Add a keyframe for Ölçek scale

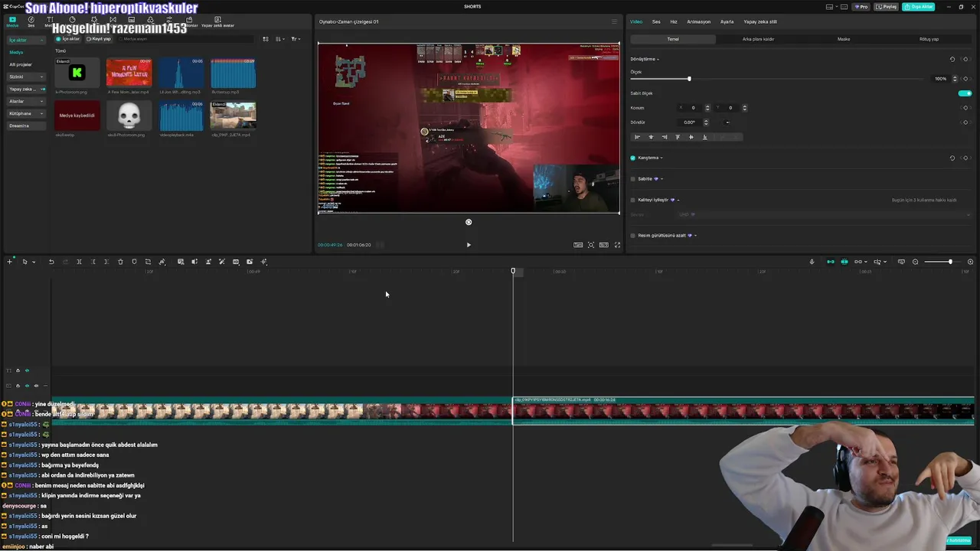tap(965, 79)
